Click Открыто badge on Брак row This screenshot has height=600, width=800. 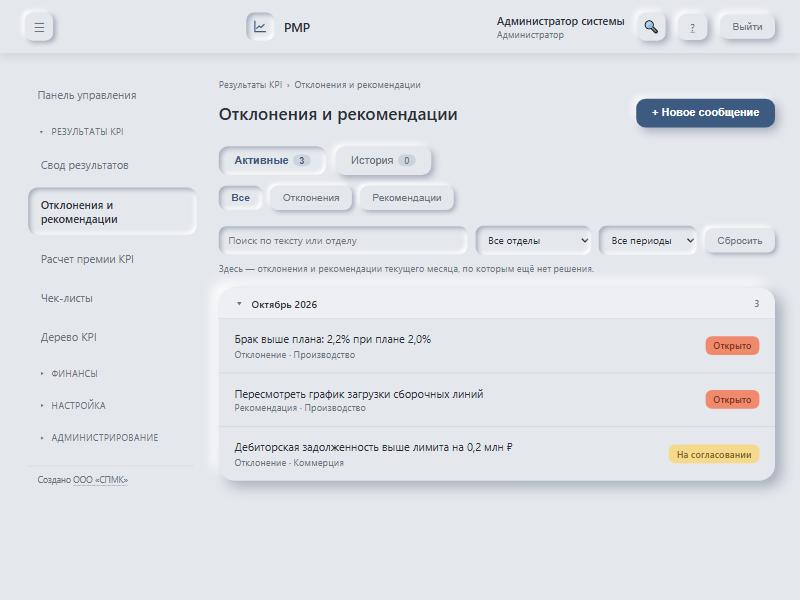click(732, 346)
